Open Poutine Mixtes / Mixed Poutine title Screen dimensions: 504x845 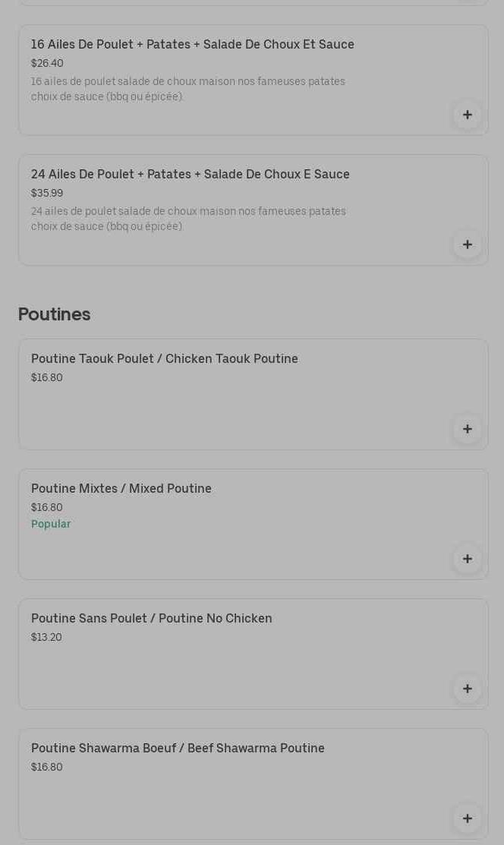click(x=121, y=489)
